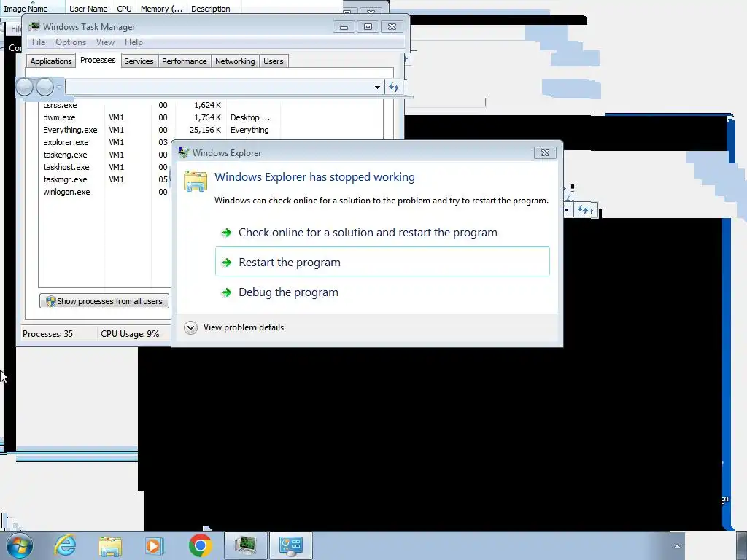Open the Windows Start menu orb

click(19, 545)
